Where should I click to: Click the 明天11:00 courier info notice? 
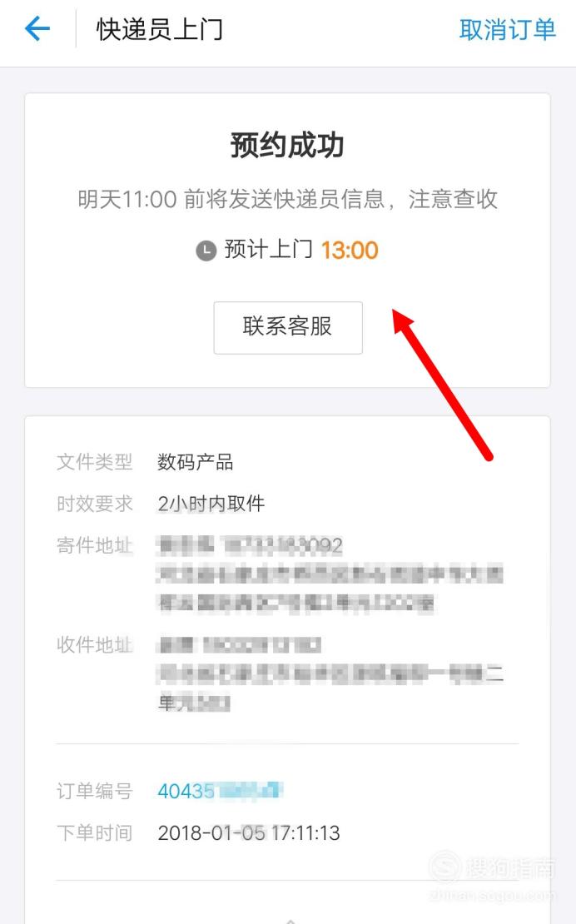tap(287, 199)
